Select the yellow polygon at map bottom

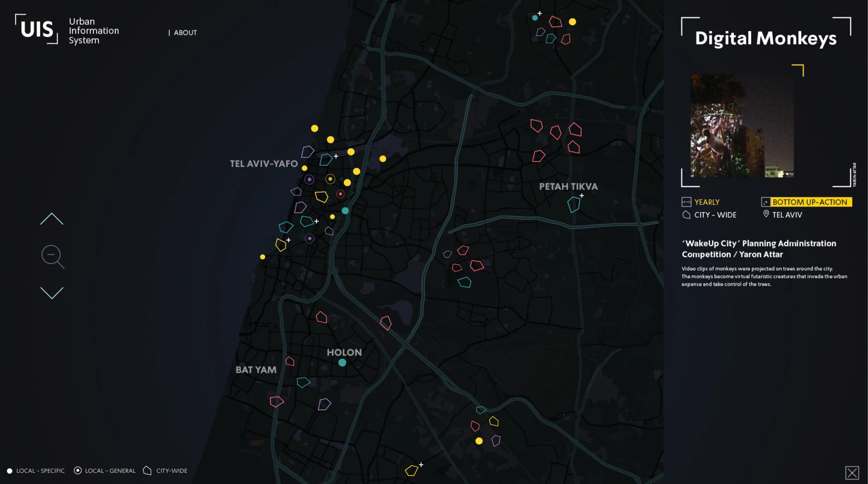pos(411,471)
